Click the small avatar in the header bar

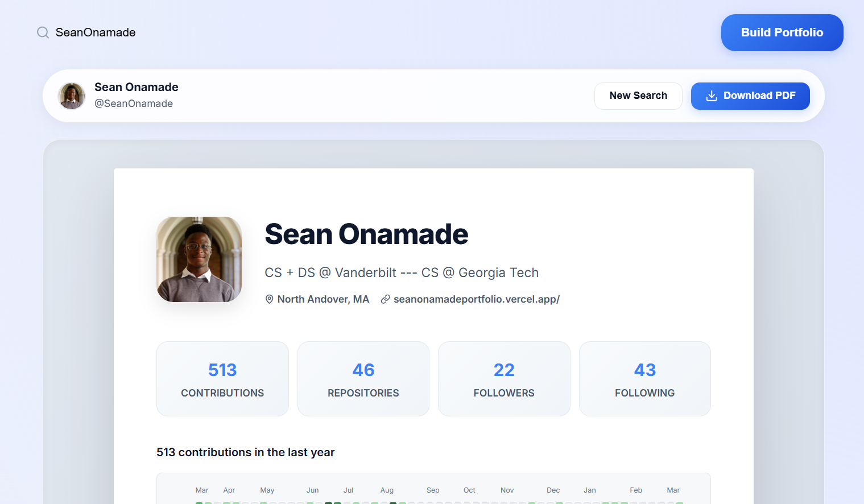pos(72,96)
